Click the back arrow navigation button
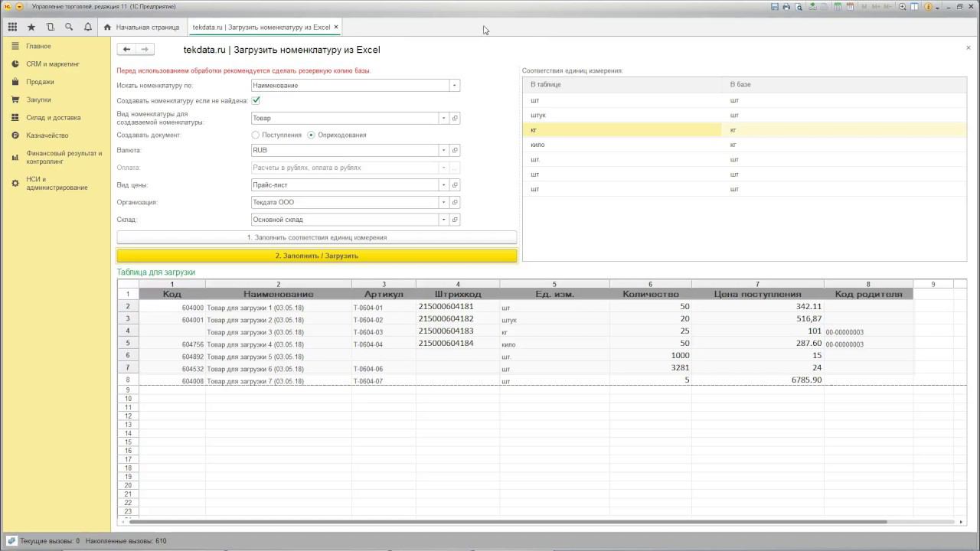The height and width of the screenshot is (551, 980). pos(127,49)
